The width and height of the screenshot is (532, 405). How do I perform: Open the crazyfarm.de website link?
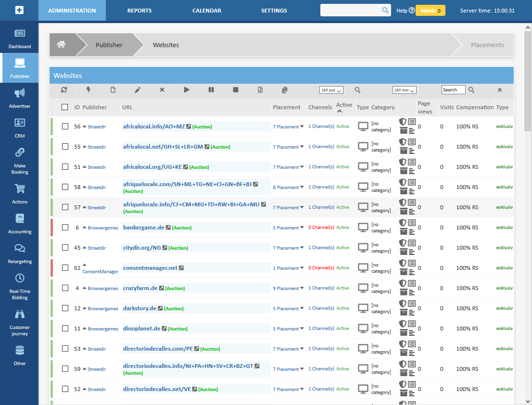point(140,288)
